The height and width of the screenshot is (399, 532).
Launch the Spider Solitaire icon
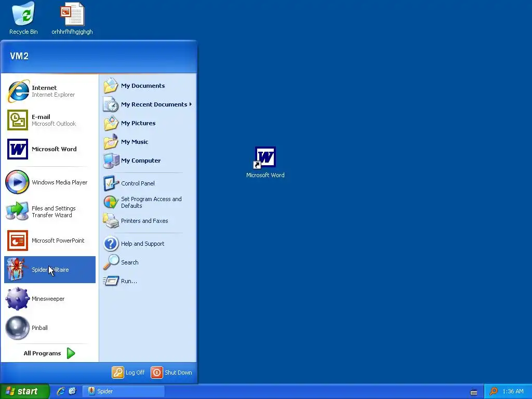click(17, 270)
